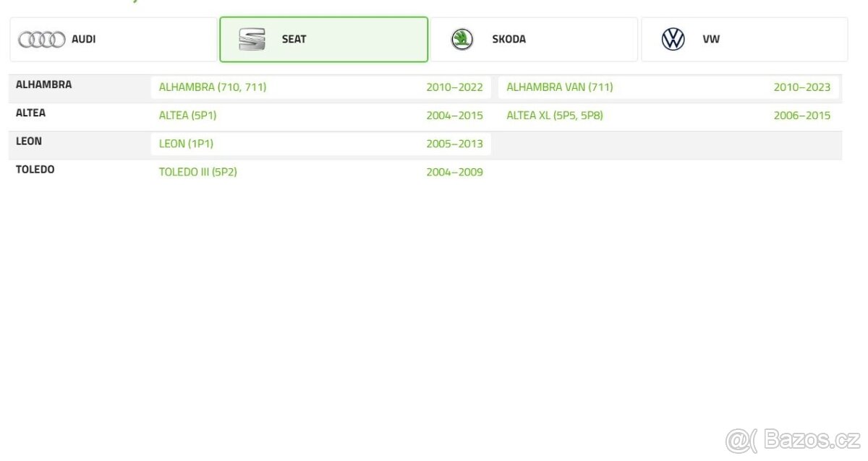The height and width of the screenshot is (461, 868).
Task: Click the Audi four-rings logo
Action: point(42,40)
